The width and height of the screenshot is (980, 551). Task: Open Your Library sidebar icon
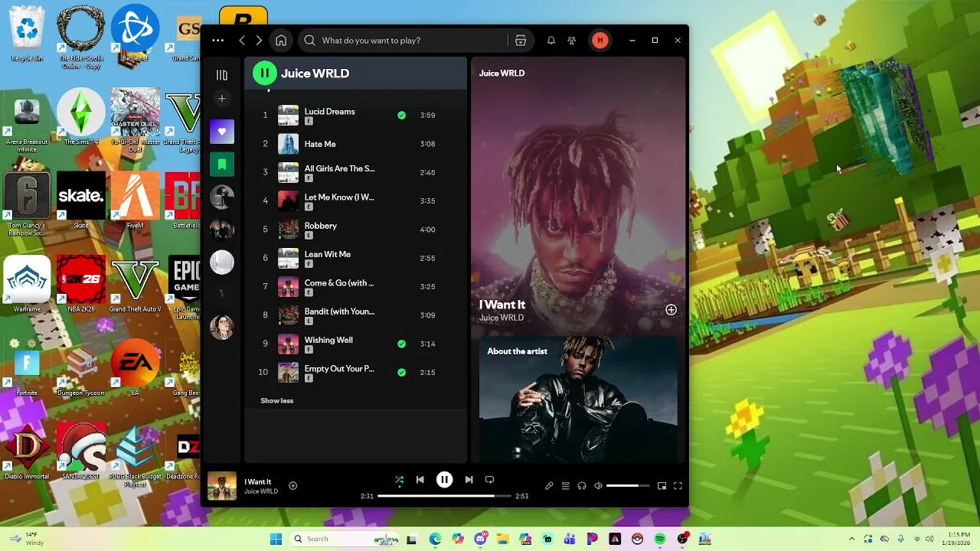(222, 75)
